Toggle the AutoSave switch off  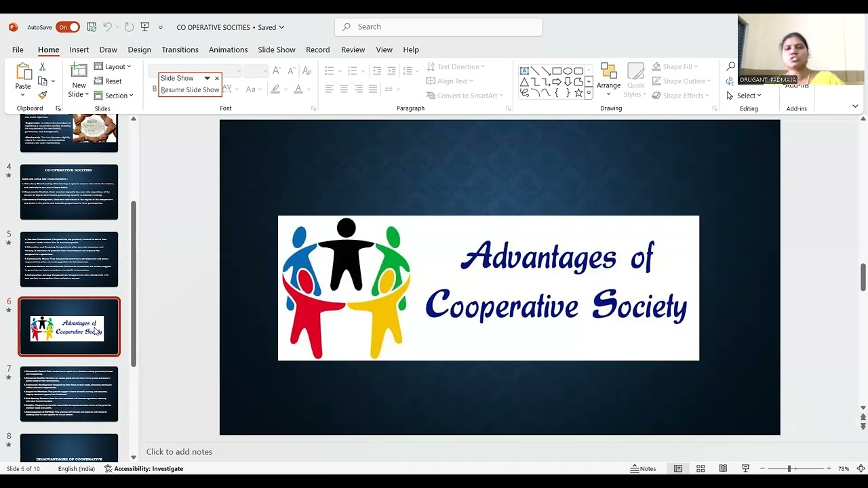click(68, 27)
